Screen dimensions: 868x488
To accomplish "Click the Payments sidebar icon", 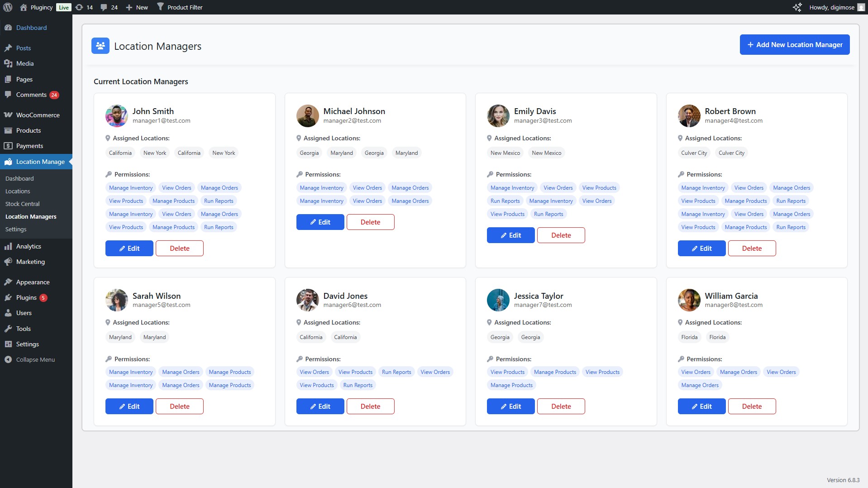I will pos(9,145).
